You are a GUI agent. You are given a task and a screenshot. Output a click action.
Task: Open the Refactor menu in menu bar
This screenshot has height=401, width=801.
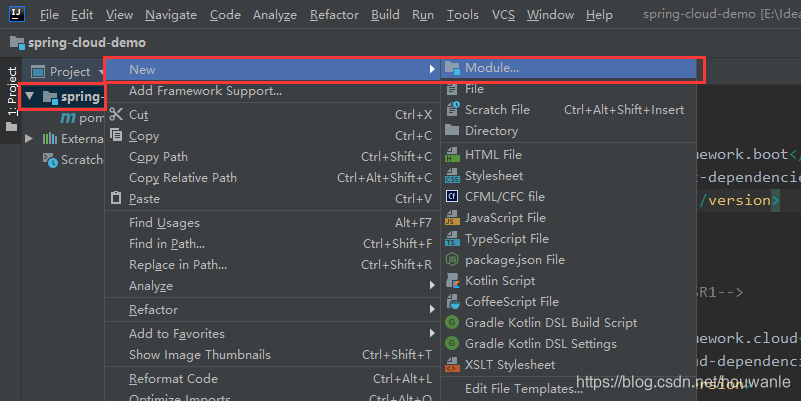(334, 15)
